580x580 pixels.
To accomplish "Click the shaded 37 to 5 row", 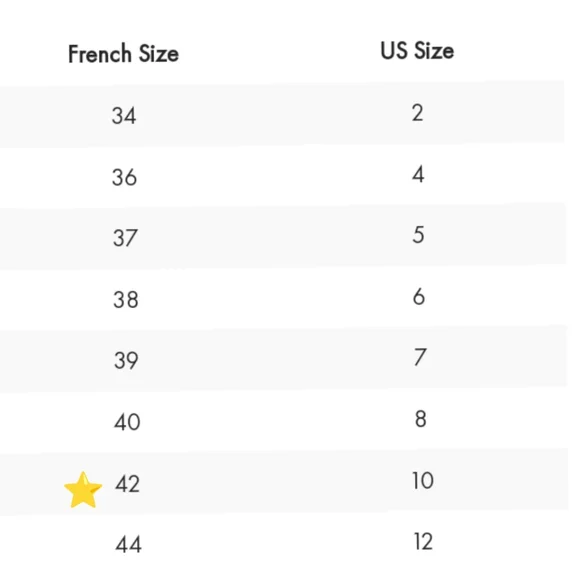I will pyautogui.click(x=283, y=236).
